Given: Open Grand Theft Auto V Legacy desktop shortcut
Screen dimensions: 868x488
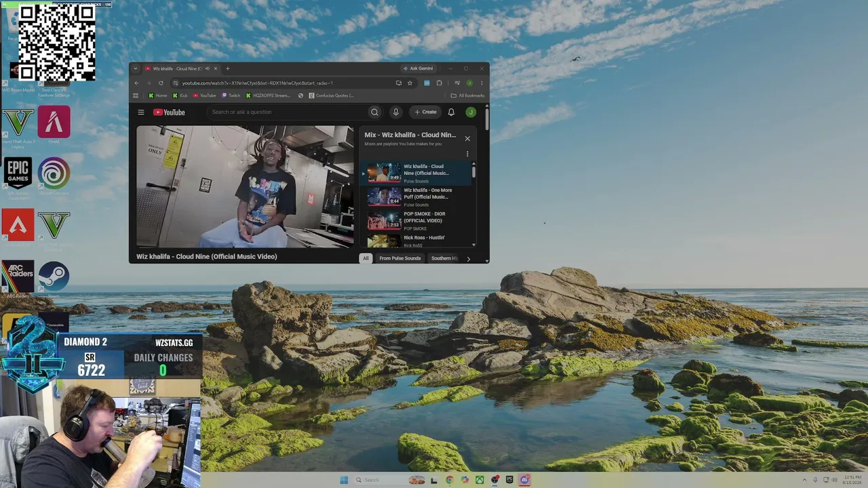Looking at the screenshot, I should 18,127.
